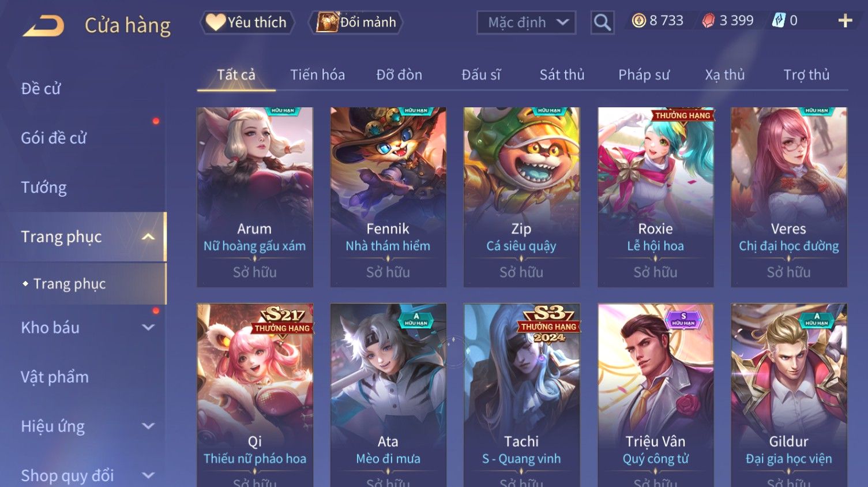This screenshot has width=868, height=487.
Task: Expand the Shop quy đổi section
Action: (148, 476)
